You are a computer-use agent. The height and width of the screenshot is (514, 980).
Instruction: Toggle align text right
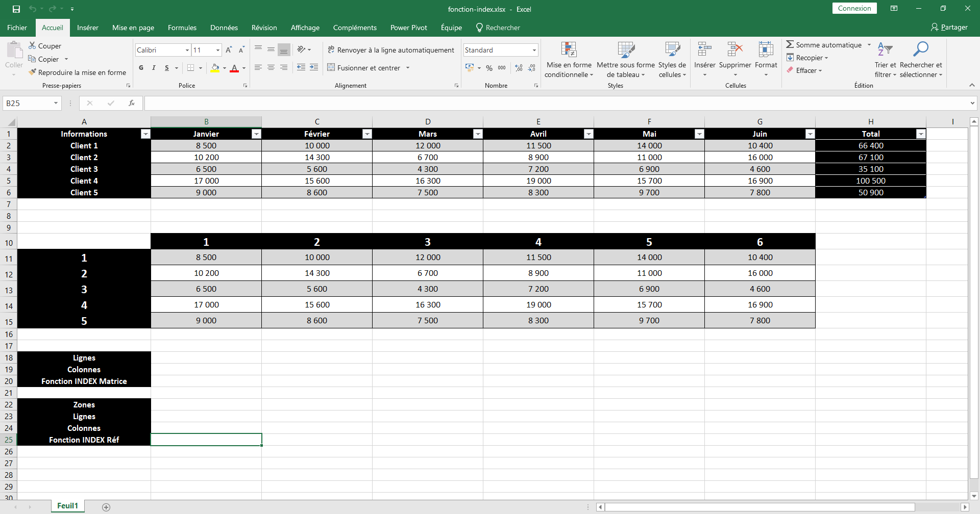coord(284,68)
